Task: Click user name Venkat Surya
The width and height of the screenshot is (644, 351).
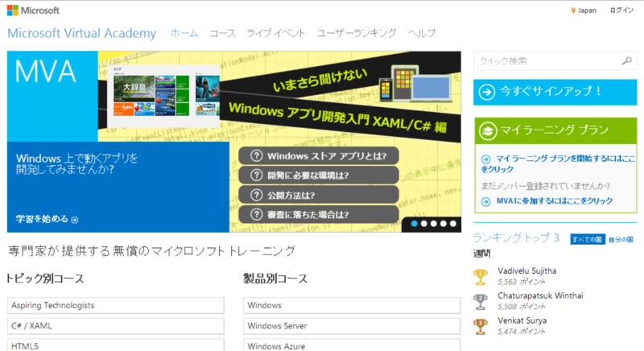Action: click(522, 320)
